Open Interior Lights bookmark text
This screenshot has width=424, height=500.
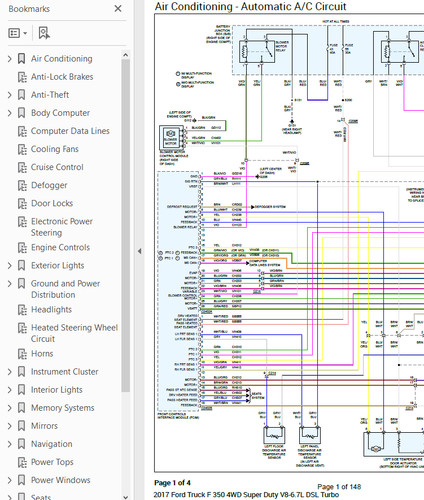pyautogui.click(x=57, y=390)
